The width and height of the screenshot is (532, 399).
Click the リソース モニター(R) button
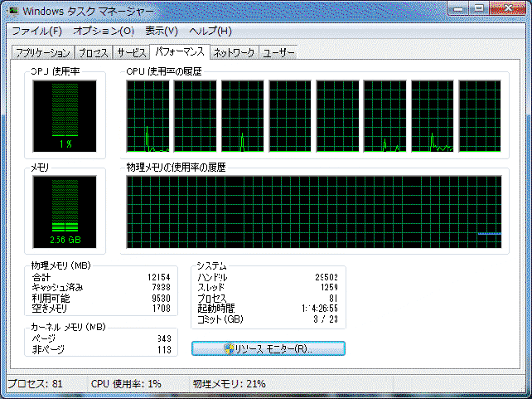268,348
